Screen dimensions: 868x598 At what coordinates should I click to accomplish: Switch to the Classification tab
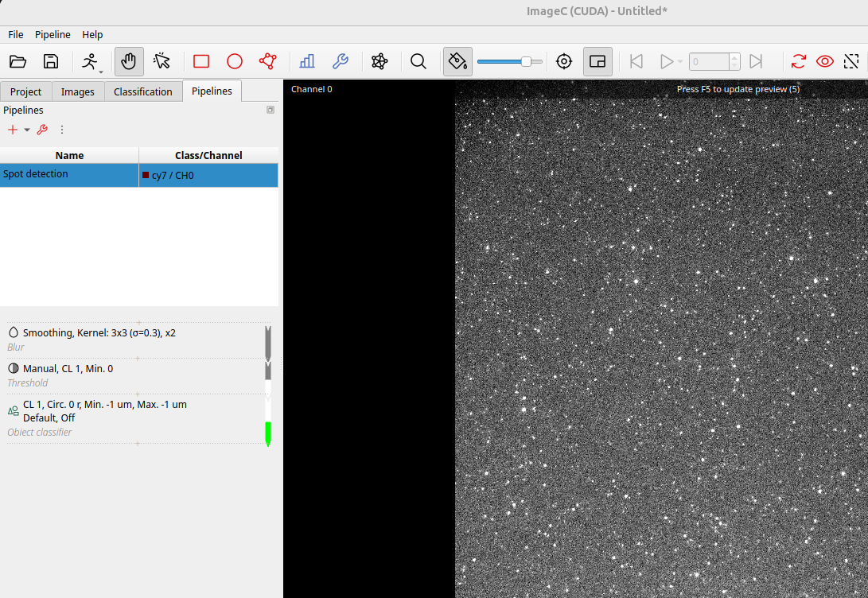[x=142, y=91]
